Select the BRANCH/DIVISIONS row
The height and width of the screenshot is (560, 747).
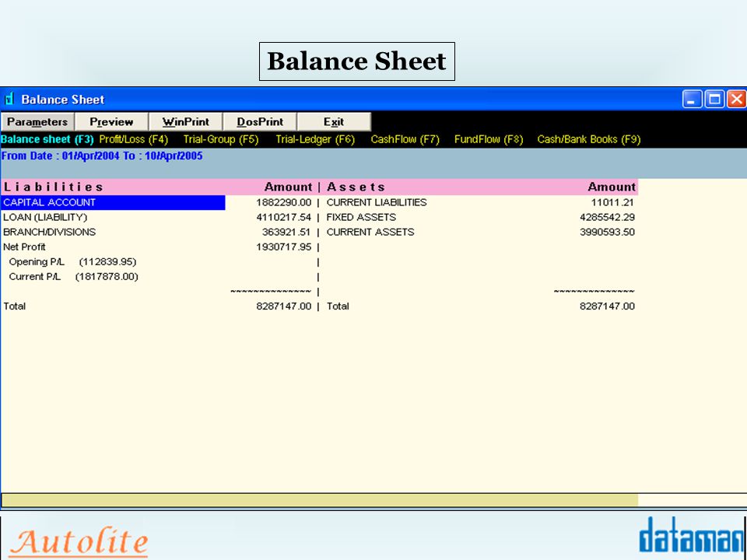click(50, 232)
